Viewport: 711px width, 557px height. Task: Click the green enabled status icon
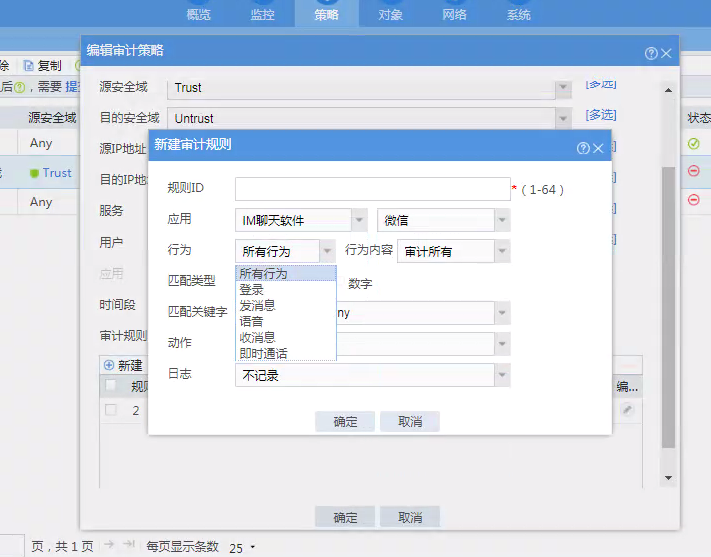tap(693, 144)
